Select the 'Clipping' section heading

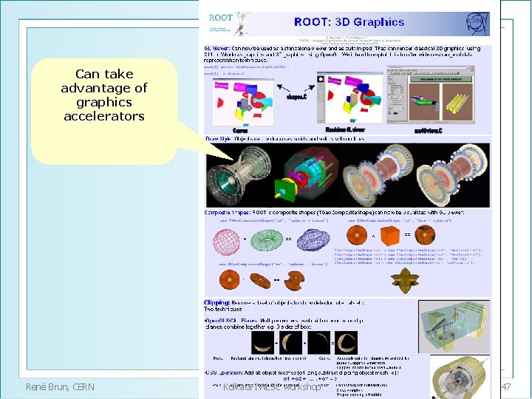216,302
